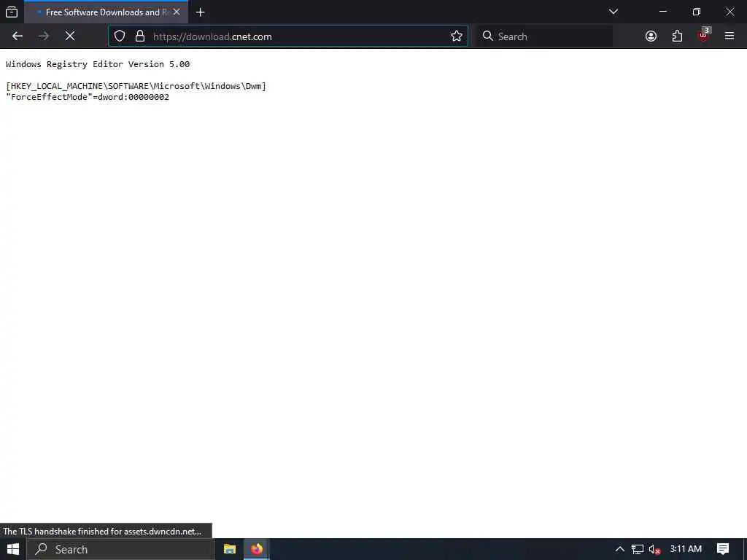
Task: Click the Windows Registry Editor Version text
Action: (98, 64)
